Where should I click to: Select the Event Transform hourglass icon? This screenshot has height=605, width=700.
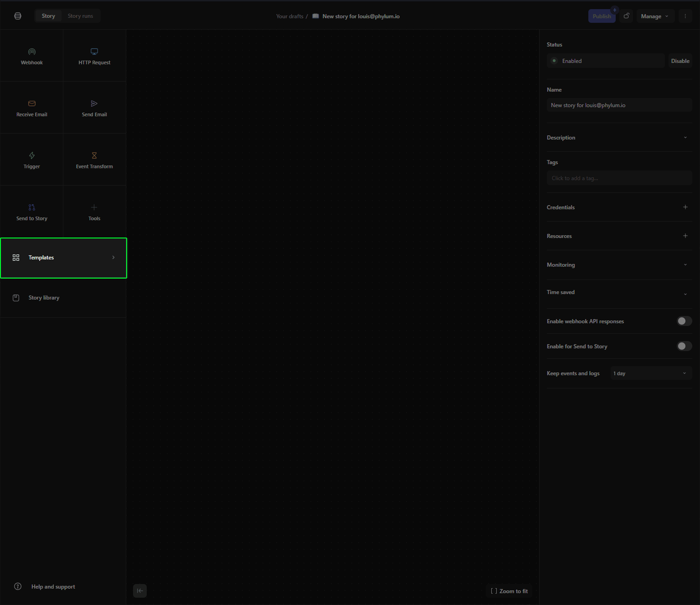(x=94, y=156)
